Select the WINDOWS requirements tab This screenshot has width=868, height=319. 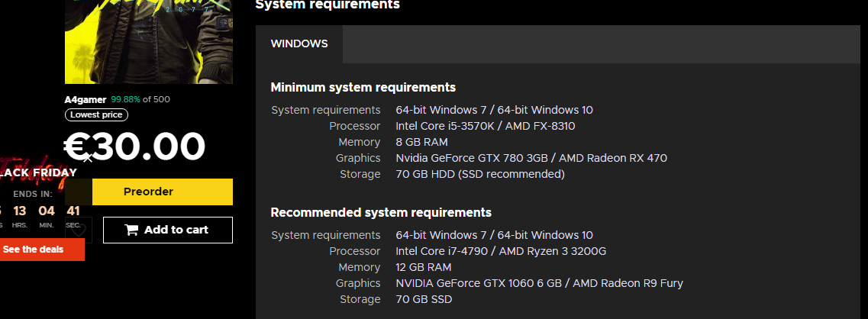click(299, 44)
